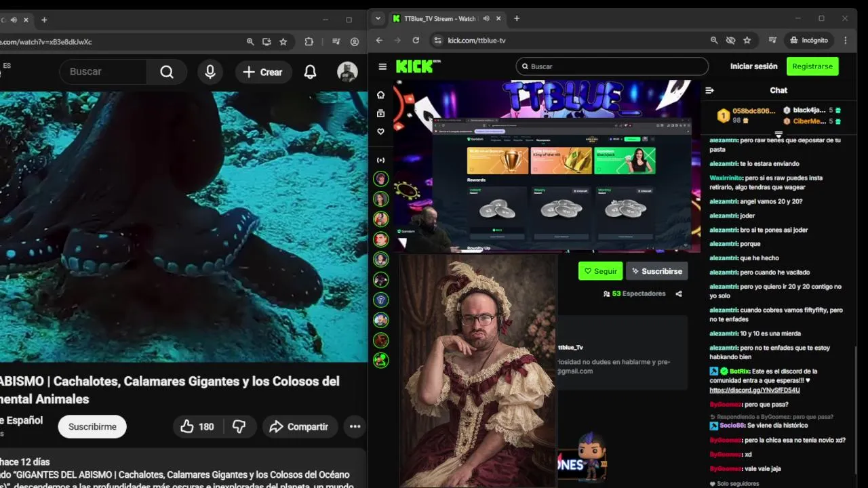868x488 pixels.
Task: Click YouTube search magnifier button
Action: (x=167, y=72)
